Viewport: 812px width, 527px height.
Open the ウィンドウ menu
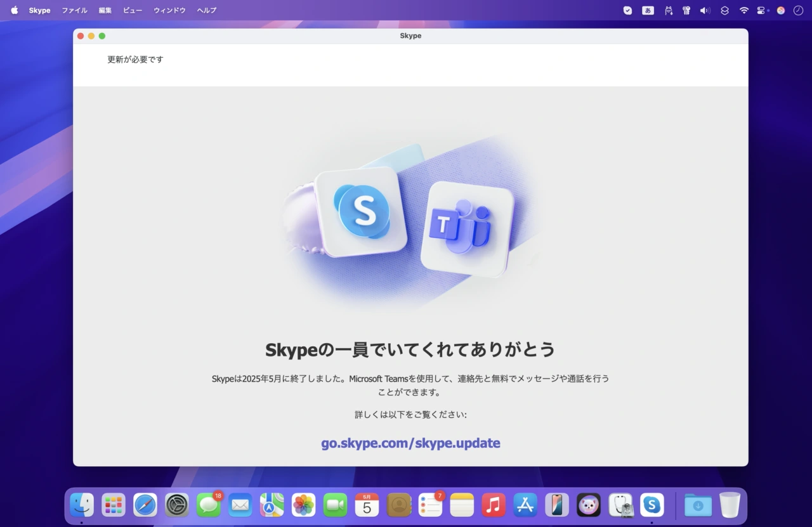[x=169, y=10]
